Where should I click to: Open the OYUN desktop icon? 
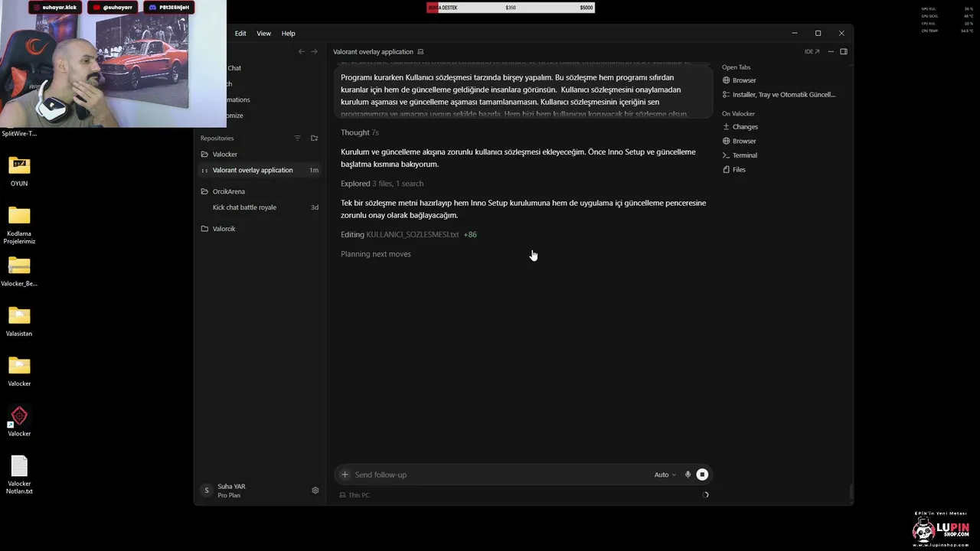(x=19, y=171)
